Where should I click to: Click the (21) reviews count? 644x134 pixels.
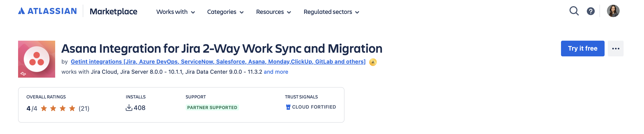point(84,109)
